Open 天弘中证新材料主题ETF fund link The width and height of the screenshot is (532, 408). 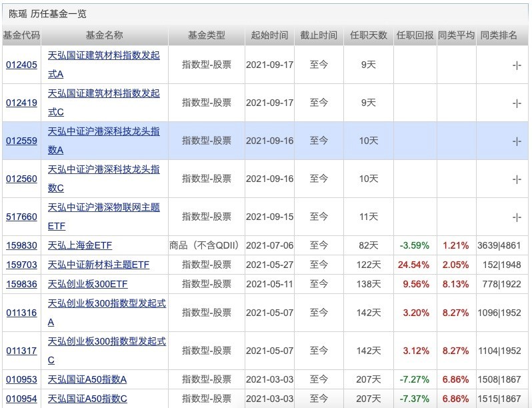[x=99, y=265]
